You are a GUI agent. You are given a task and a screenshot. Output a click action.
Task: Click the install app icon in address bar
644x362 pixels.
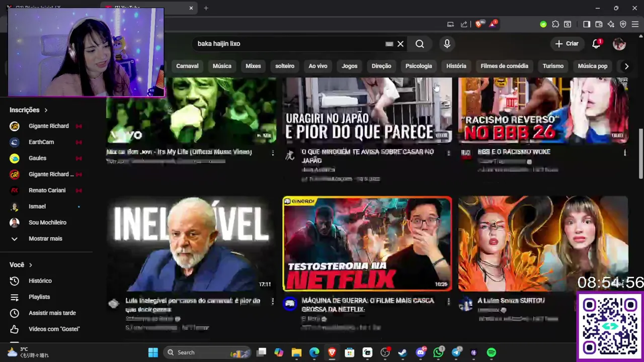pyautogui.click(x=450, y=24)
